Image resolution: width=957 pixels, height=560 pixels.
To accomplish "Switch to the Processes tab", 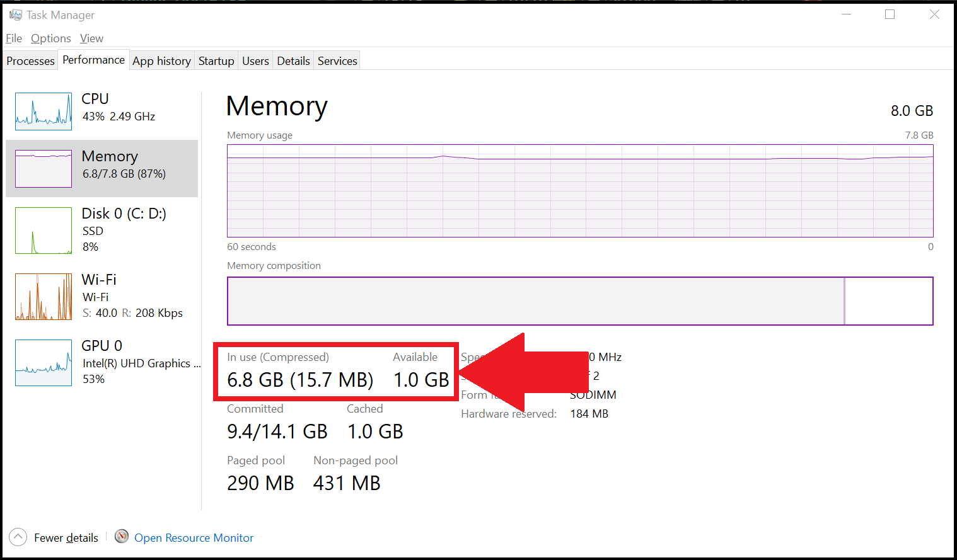I will tap(30, 61).
